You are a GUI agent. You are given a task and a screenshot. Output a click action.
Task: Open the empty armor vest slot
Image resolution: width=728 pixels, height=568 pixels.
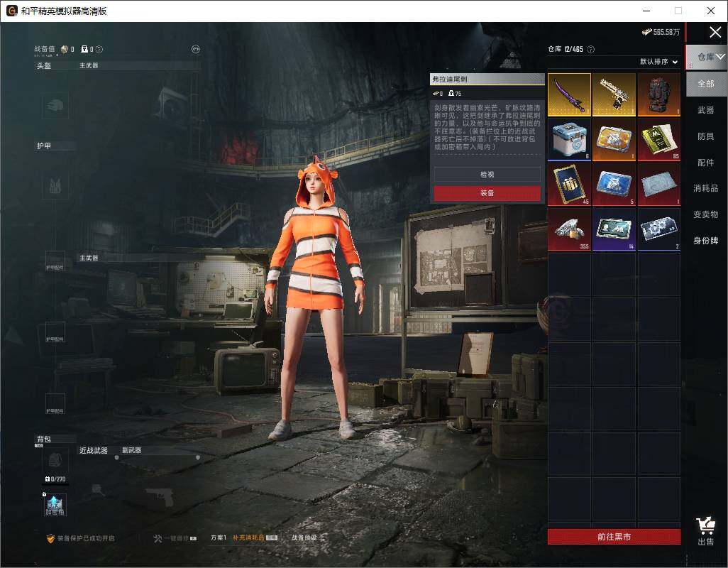[x=55, y=186]
